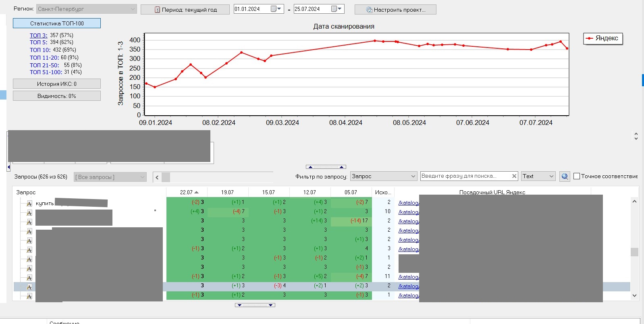The width and height of the screenshot is (644, 324).
Task: Open the 'ТОП 5:' statistics link
Action: (39, 42)
